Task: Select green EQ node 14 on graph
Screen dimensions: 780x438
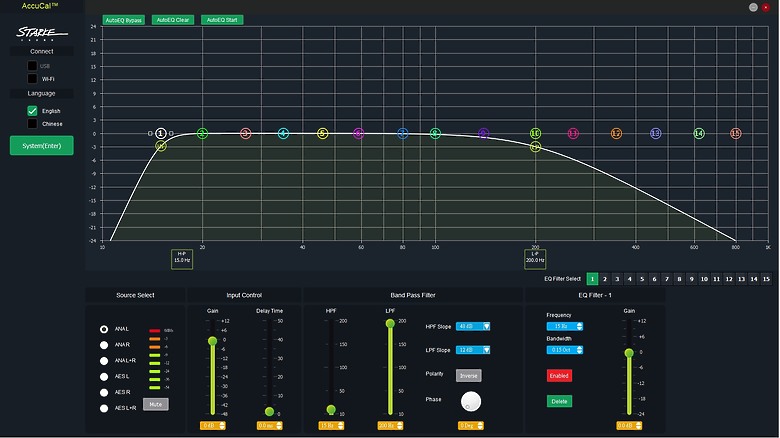Action: point(699,133)
